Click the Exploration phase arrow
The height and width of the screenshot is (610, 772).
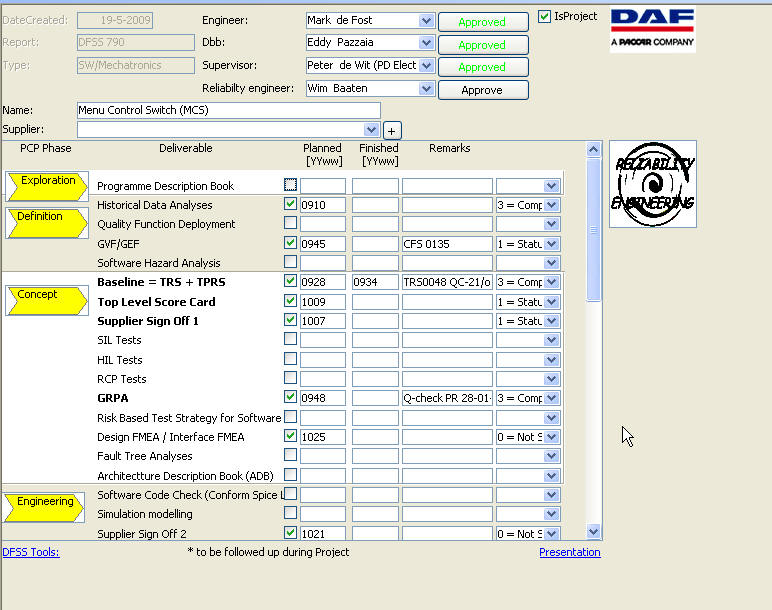point(47,186)
